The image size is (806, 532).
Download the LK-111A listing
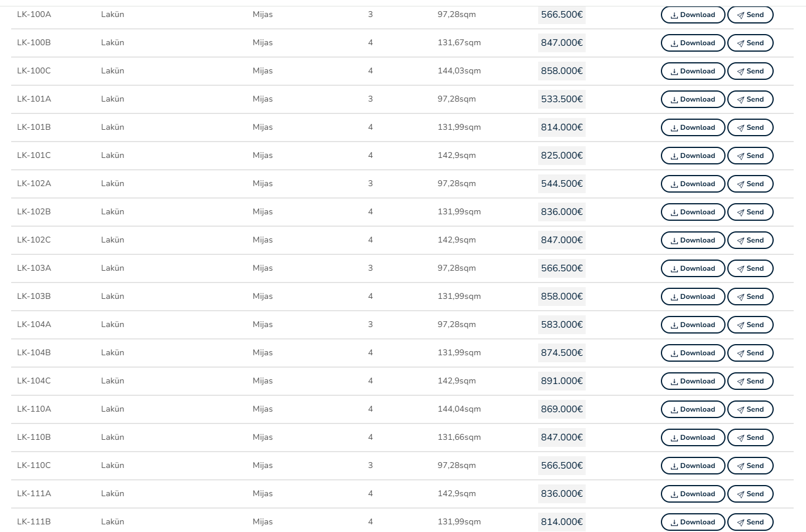(693, 494)
